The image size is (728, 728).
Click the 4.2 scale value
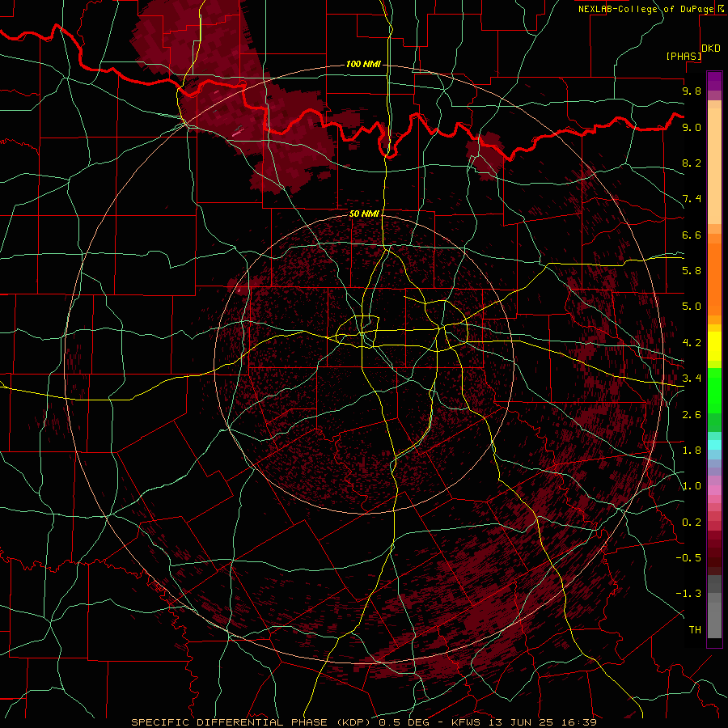[x=692, y=343]
